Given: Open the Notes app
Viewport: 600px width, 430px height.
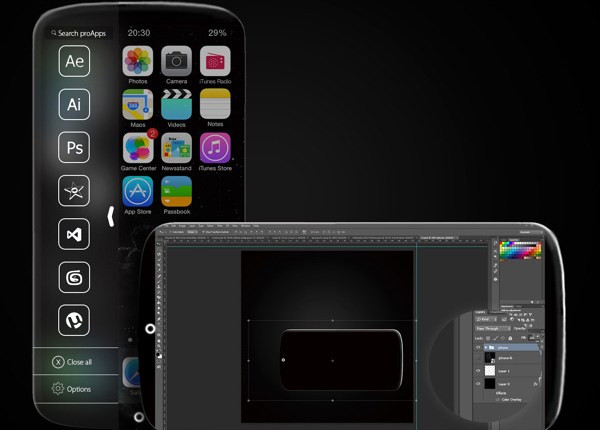Looking at the screenshot, I should point(215,104).
